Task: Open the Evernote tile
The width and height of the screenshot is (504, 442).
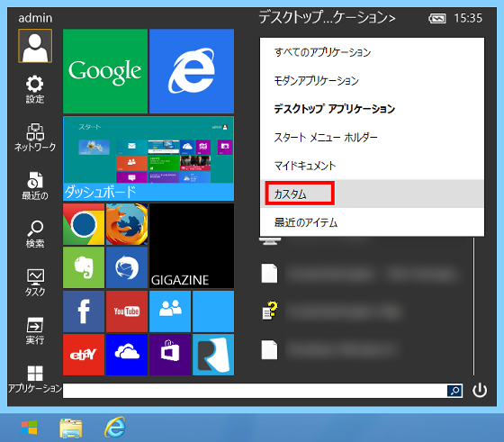Action: pos(84,267)
